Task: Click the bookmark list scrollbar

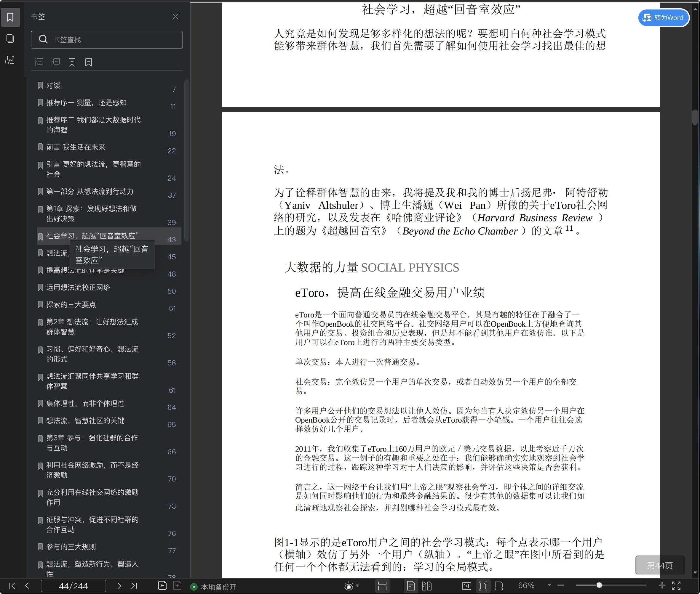Action: pos(186,160)
